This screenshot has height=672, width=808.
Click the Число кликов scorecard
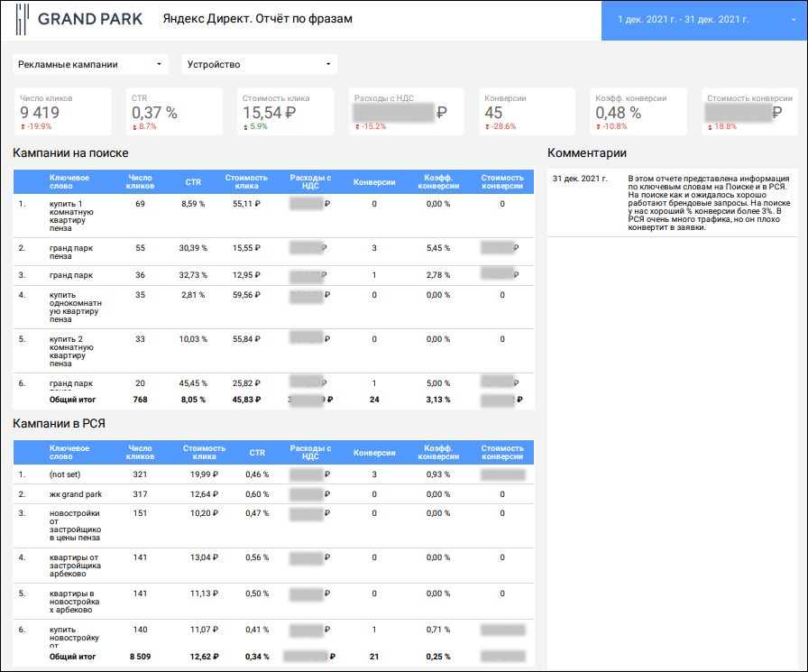click(62, 112)
